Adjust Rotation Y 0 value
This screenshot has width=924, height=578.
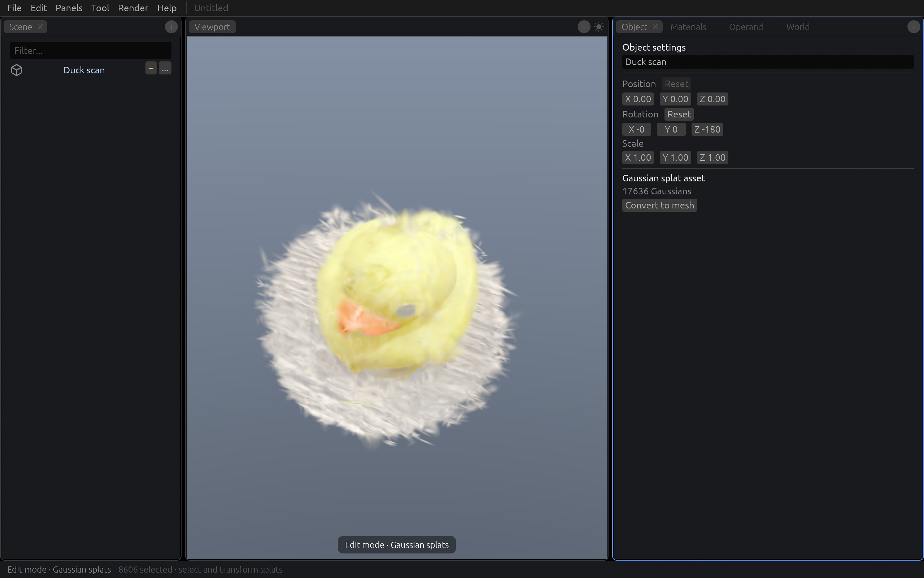(x=671, y=129)
